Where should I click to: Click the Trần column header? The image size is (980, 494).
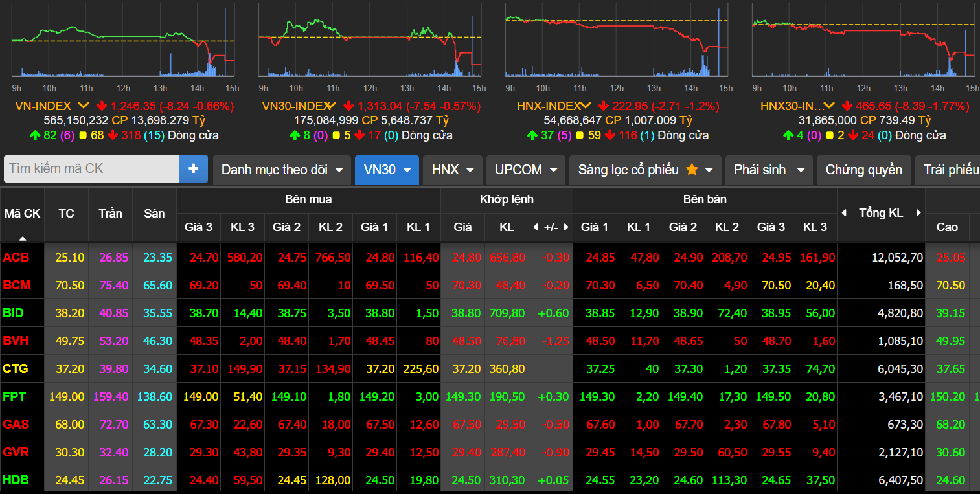point(110,214)
